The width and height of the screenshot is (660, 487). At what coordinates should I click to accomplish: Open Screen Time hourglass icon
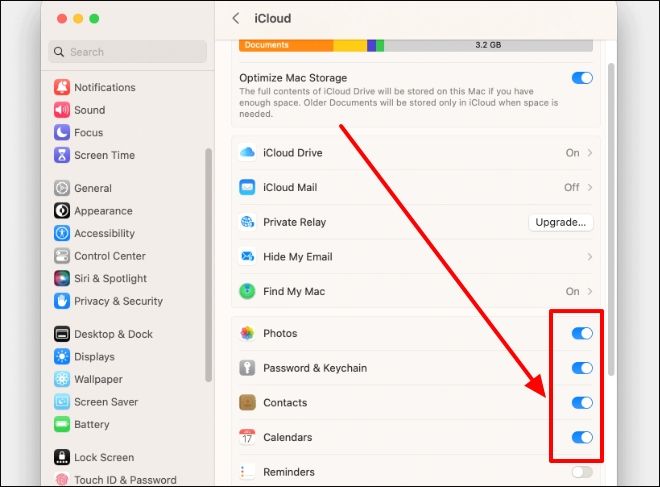point(62,155)
